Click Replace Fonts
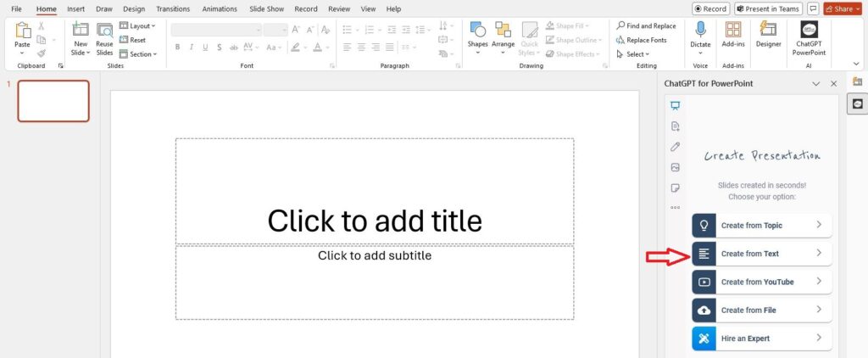Screen dimensions: 868x358 click(641, 40)
